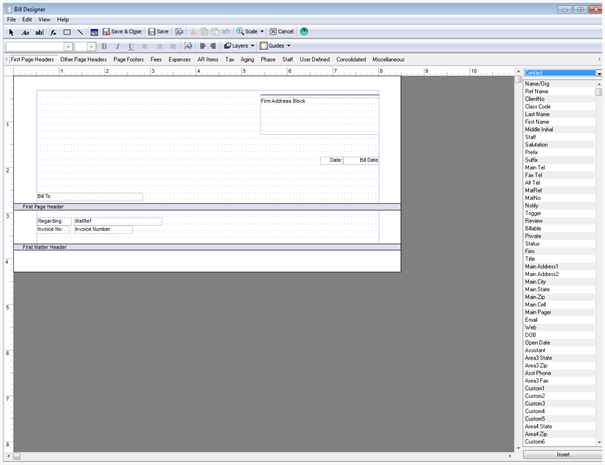Switch to the User Defined tab

[x=314, y=59]
